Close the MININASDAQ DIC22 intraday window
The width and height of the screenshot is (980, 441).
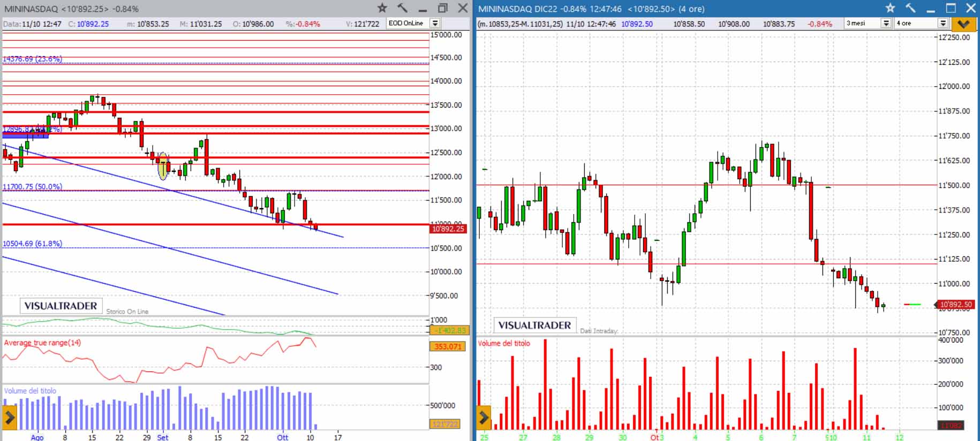971,8
